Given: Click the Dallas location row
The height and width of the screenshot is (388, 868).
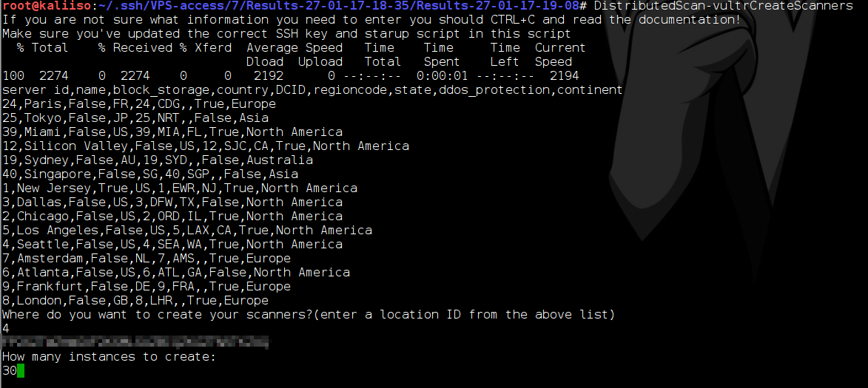Looking at the screenshot, I should pyautogui.click(x=172, y=202).
